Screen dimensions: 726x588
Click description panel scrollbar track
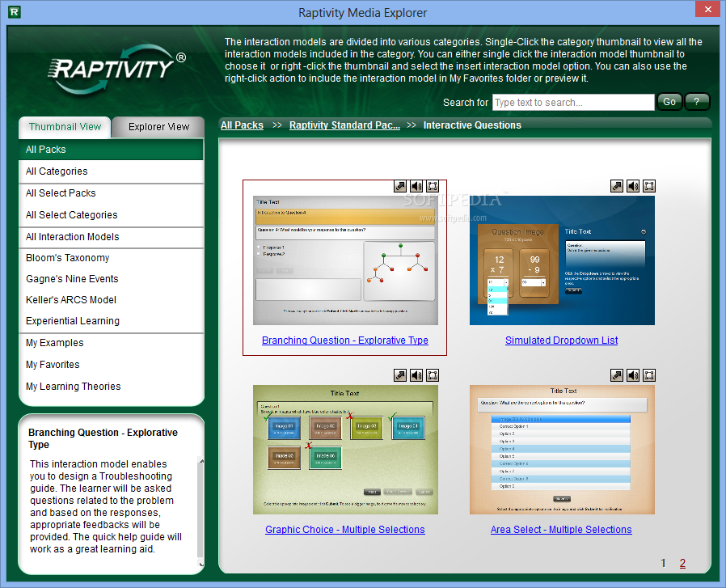tap(200, 510)
